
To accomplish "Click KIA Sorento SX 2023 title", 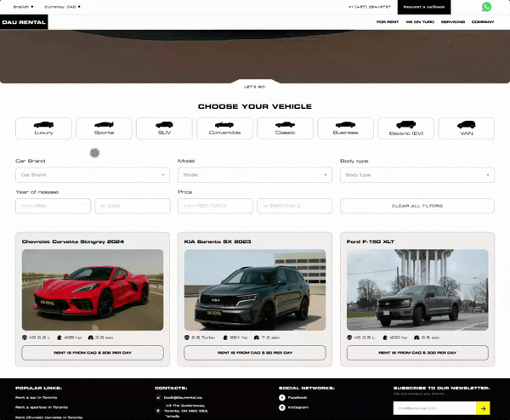I will [218, 241].
